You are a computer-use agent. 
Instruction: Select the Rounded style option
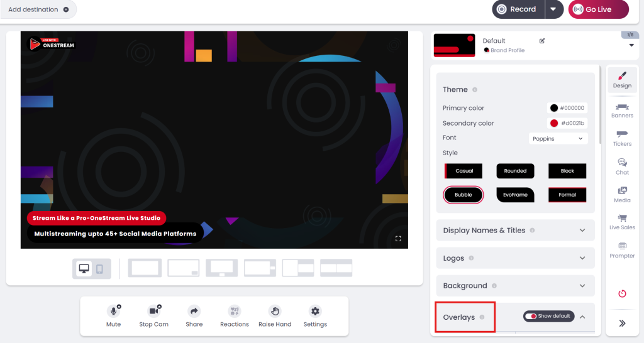(515, 171)
